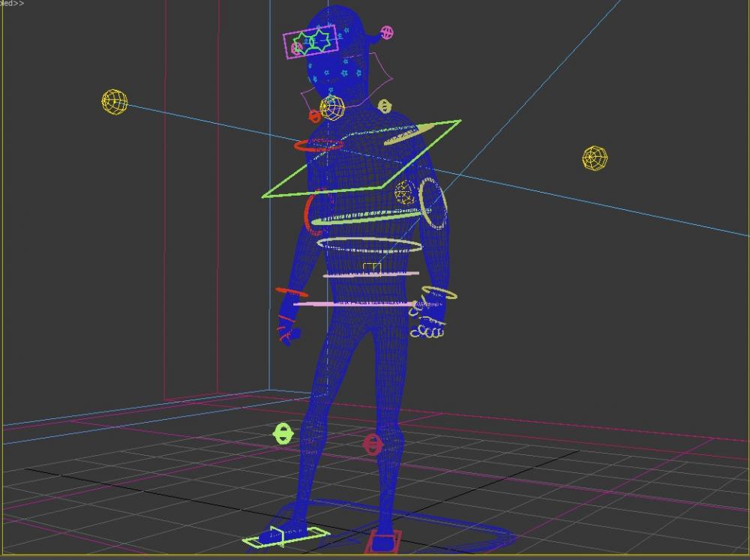
Task: Select the green knee control circle
Action: (283, 434)
